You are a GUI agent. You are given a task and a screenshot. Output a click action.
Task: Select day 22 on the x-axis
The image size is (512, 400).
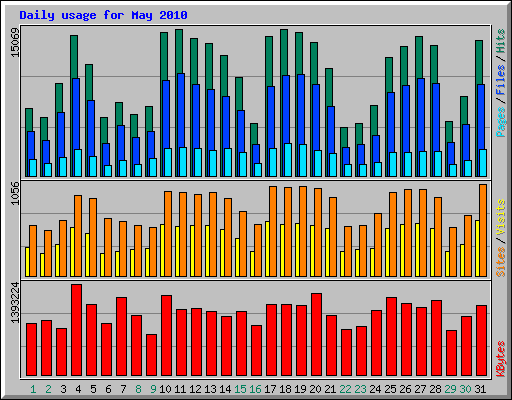[345, 389]
